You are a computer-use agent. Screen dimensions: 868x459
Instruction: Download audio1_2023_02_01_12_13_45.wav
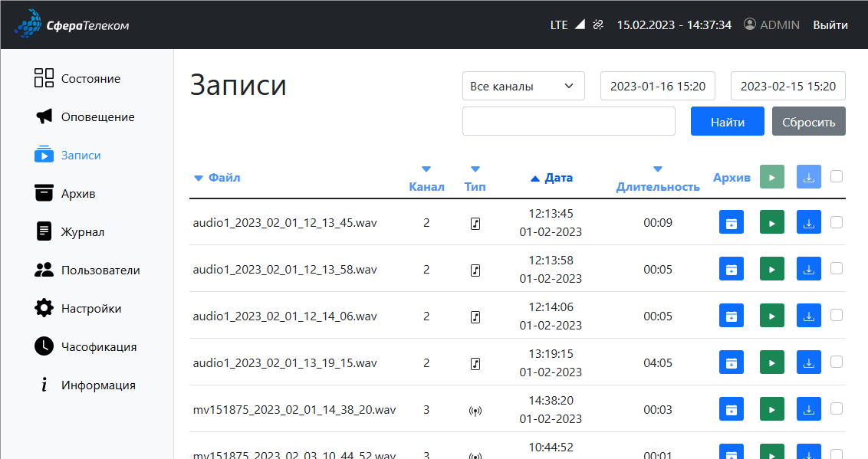click(809, 222)
